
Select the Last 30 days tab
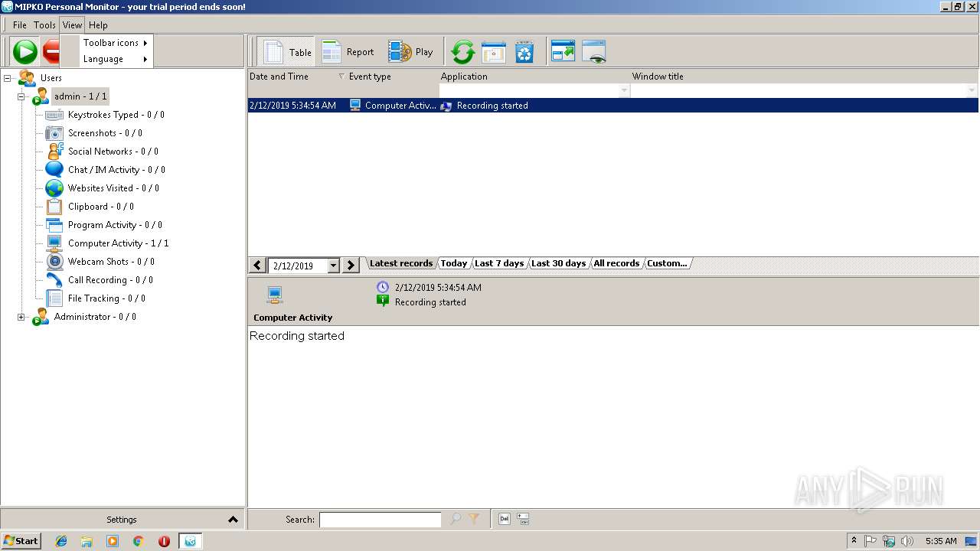[x=559, y=263]
